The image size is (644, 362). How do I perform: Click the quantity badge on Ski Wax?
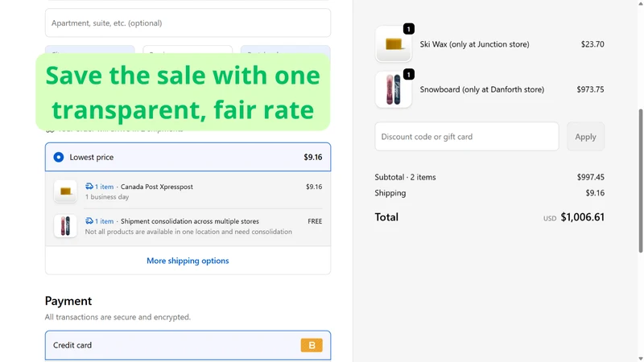pyautogui.click(x=409, y=29)
